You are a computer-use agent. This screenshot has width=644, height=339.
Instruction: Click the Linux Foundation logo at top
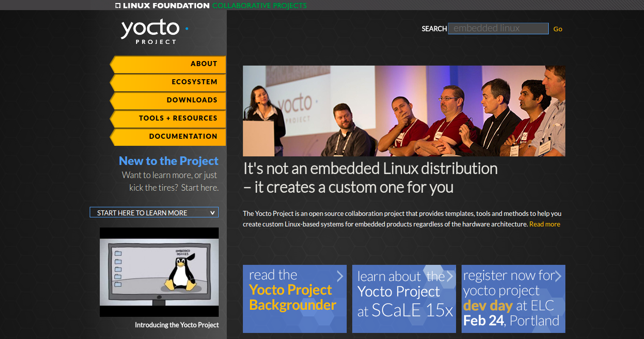(x=162, y=6)
